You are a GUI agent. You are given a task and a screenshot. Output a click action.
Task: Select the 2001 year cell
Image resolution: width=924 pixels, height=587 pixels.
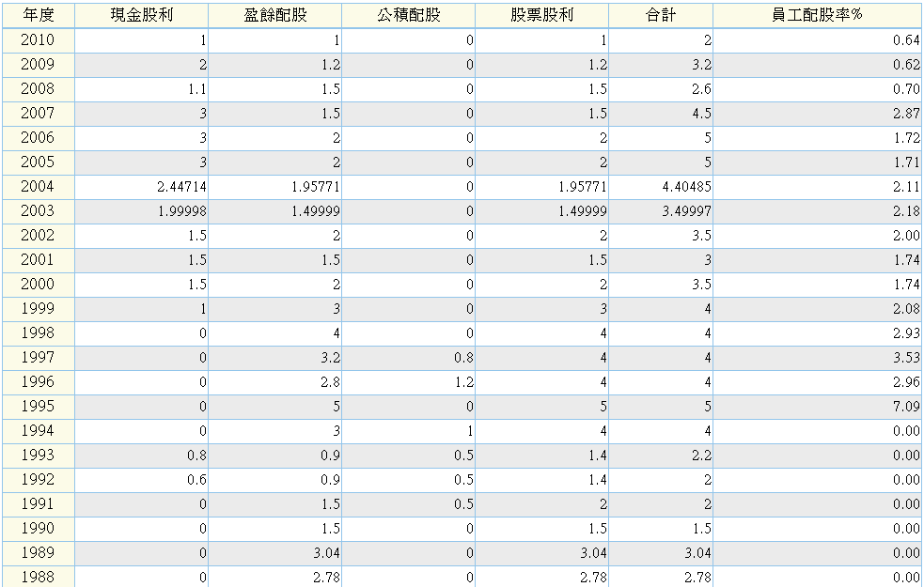(39, 260)
